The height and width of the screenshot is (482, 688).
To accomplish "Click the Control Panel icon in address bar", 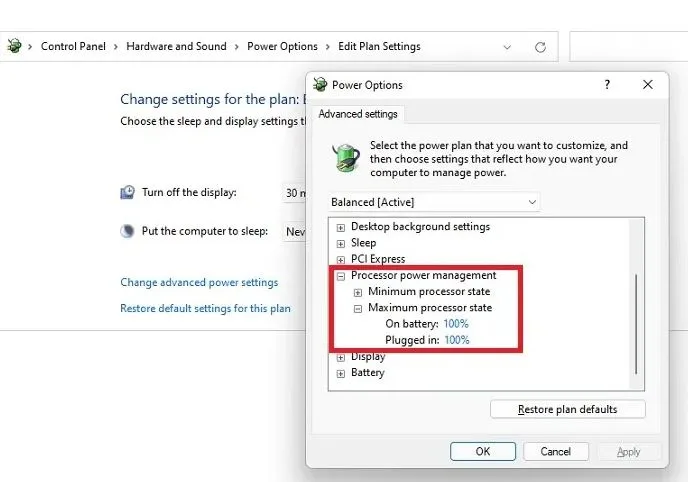I will (14, 46).
